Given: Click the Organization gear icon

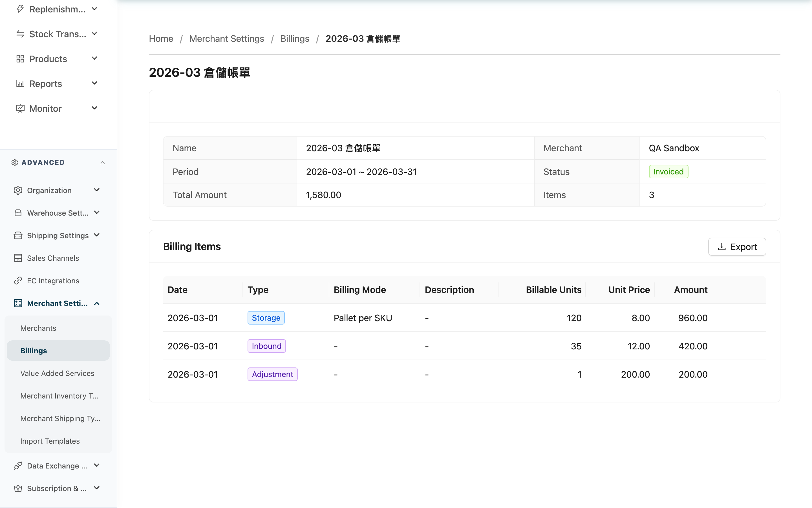Looking at the screenshot, I should tap(18, 190).
